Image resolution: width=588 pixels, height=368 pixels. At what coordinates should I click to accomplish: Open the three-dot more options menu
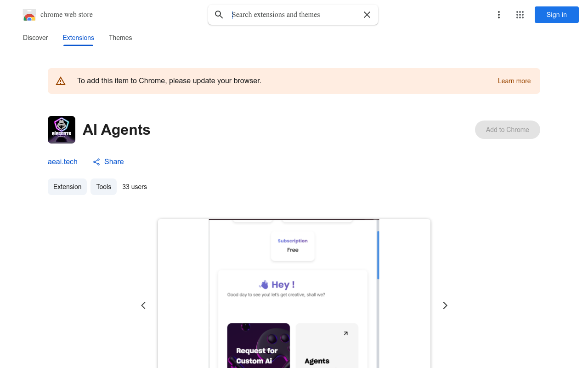(x=498, y=15)
